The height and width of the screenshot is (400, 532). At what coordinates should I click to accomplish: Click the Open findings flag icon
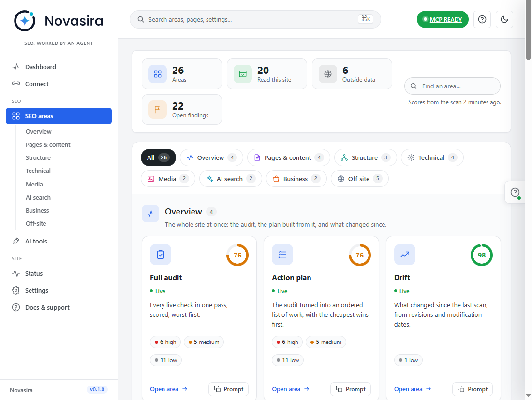point(158,110)
